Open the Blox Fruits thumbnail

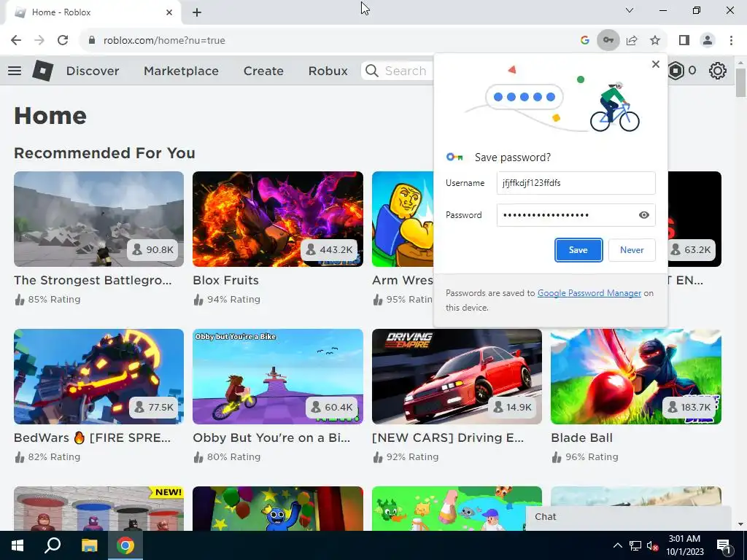(278, 219)
